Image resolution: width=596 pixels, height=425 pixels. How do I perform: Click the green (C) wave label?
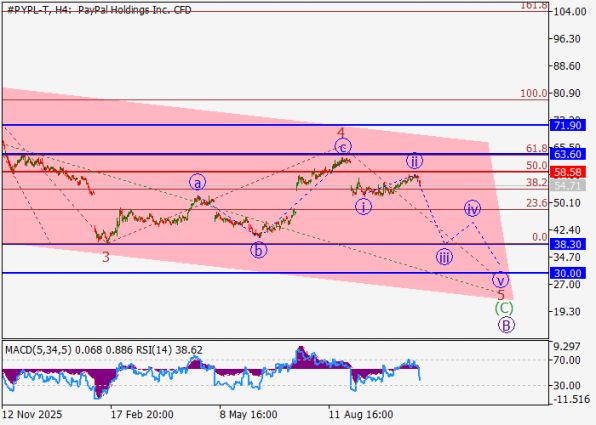504,308
